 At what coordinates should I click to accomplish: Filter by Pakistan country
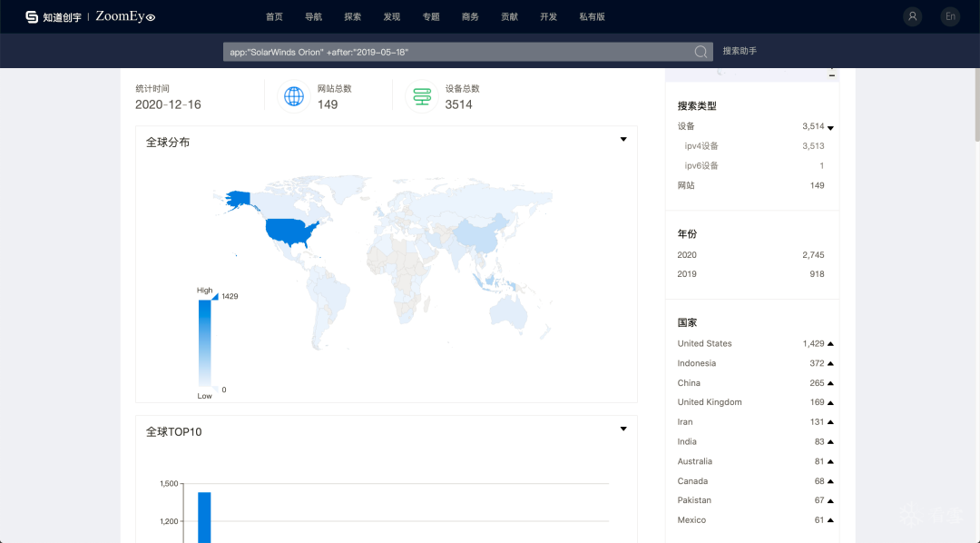click(x=694, y=500)
